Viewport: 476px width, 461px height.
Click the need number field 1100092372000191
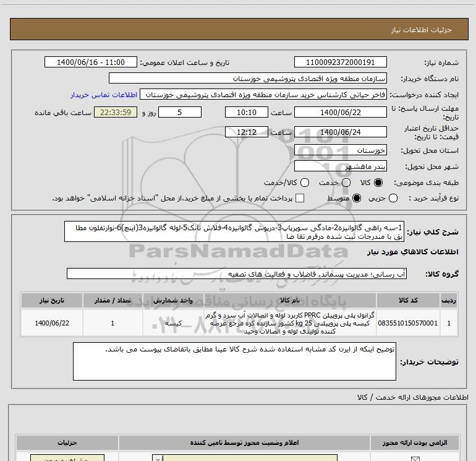(340, 62)
